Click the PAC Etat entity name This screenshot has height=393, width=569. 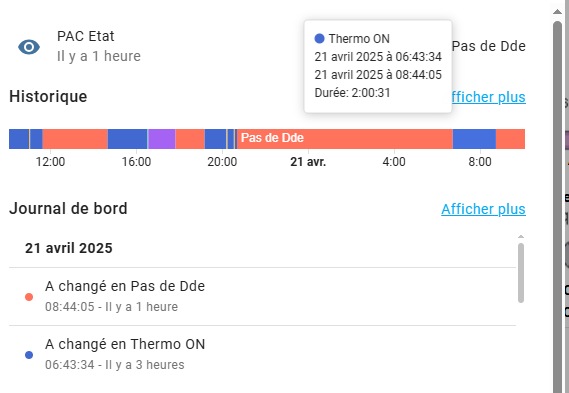tap(86, 36)
